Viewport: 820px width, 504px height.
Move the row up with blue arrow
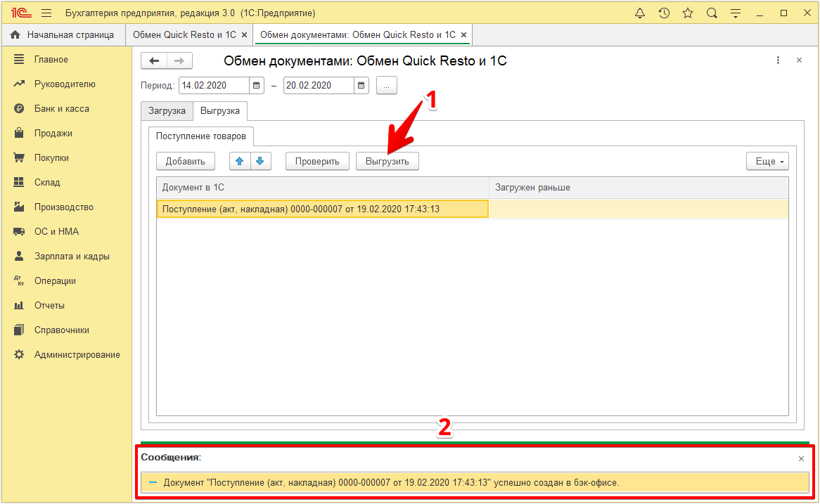(240, 161)
